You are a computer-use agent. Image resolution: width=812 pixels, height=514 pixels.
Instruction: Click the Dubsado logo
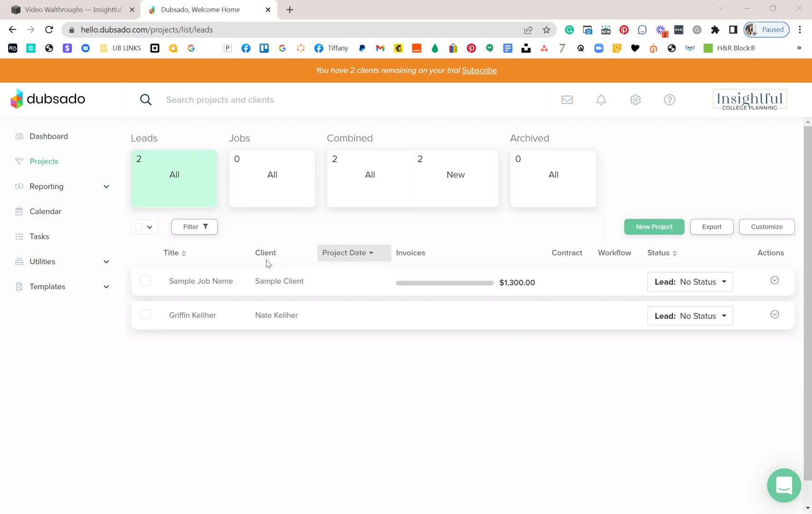coord(48,99)
